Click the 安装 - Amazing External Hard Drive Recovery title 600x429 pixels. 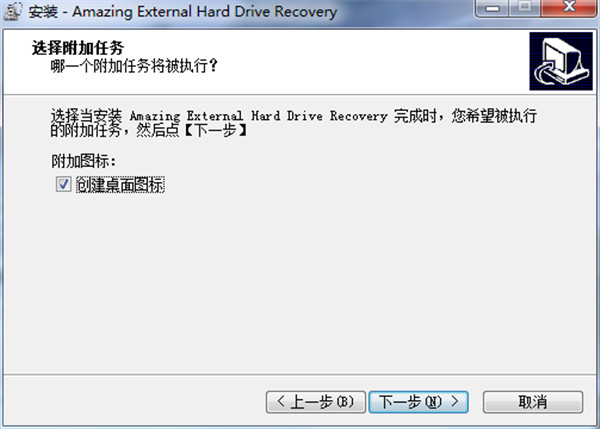pos(183,11)
